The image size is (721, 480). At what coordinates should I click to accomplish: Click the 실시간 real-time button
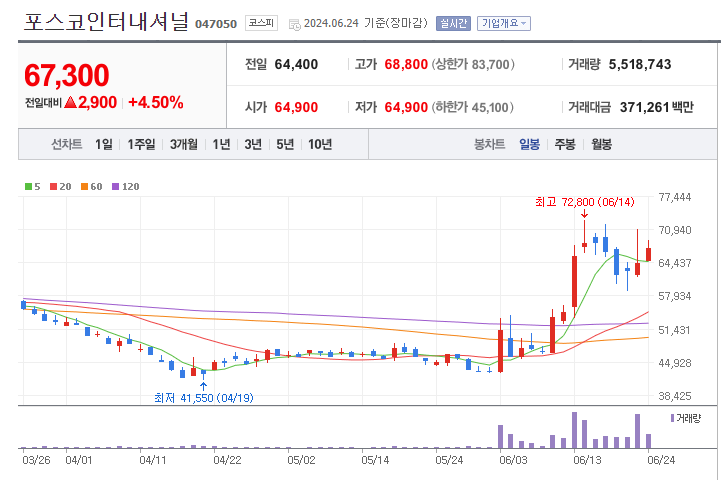453,23
